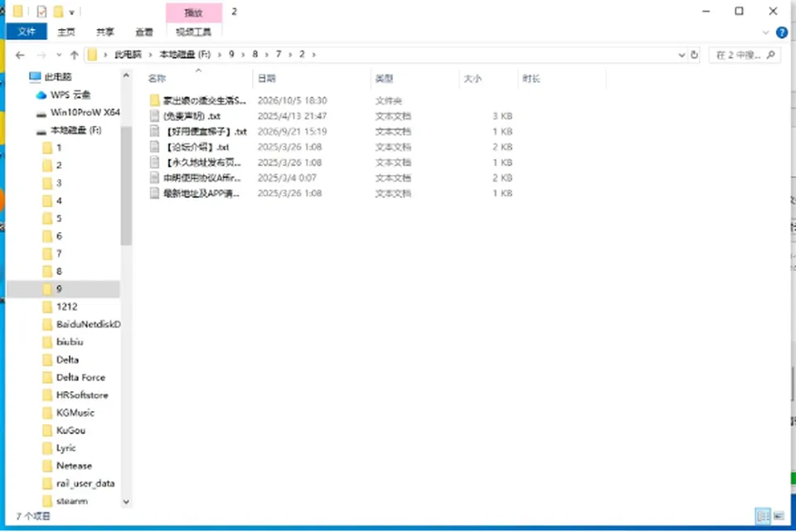The height and width of the screenshot is (532, 796).
Task: Select the 【好用便宜梯子】.txt file
Action: coord(198,132)
